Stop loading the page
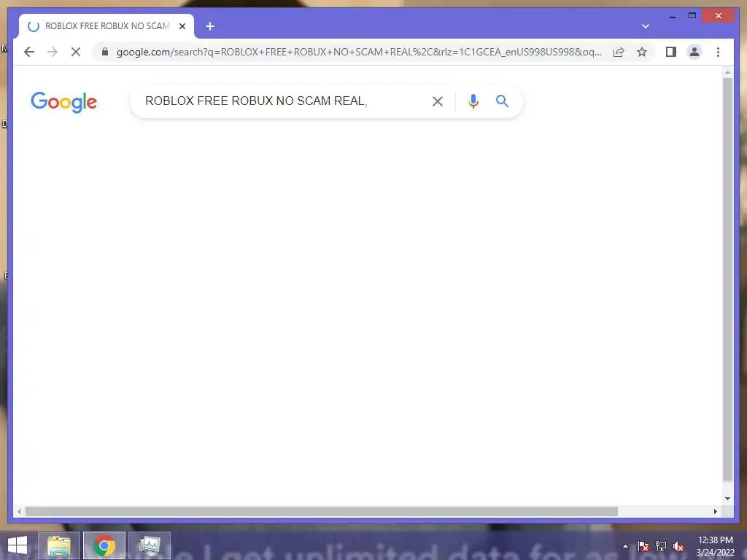747x560 pixels. click(76, 52)
